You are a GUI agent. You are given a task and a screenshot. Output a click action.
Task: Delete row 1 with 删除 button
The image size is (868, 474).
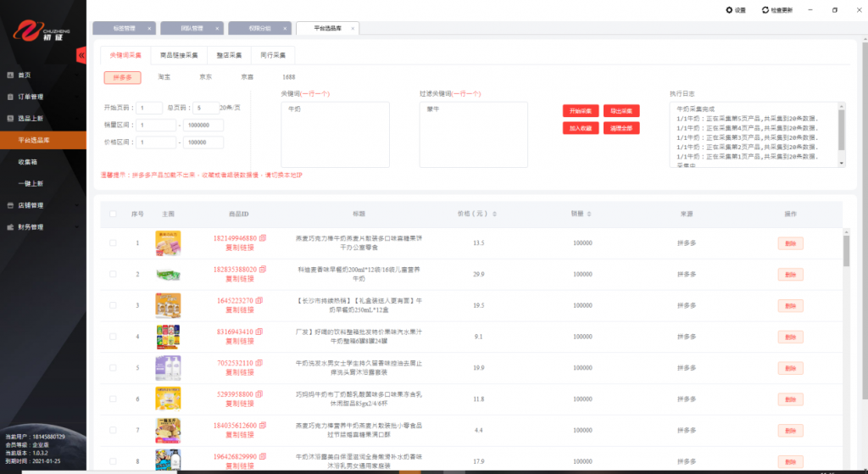tap(791, 243)
